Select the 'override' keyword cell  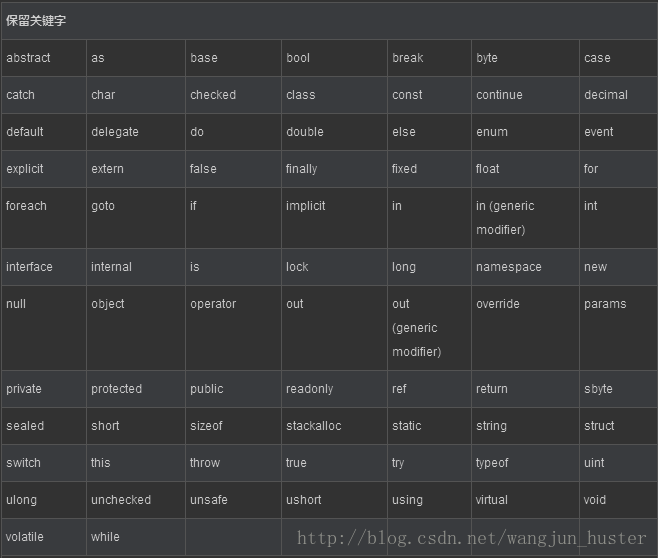[x=525, y=328]
